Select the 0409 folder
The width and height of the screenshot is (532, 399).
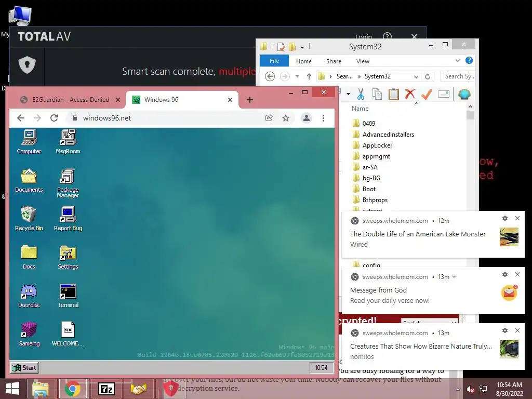364,124
